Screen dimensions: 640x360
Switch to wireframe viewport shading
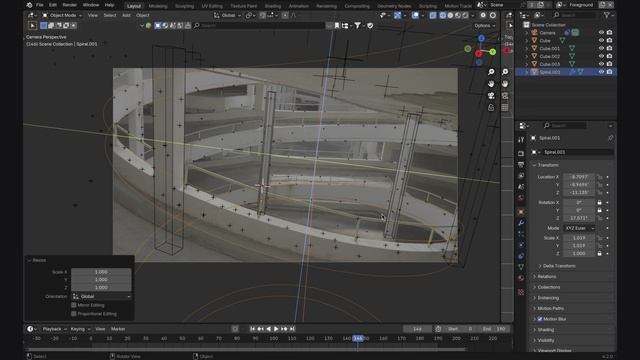tap(443, 15)
